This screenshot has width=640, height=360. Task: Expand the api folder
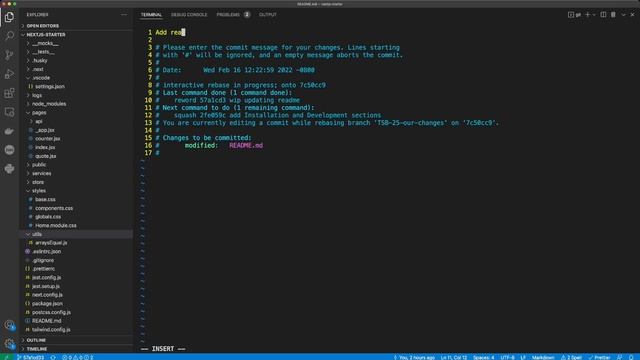(38, 121)
